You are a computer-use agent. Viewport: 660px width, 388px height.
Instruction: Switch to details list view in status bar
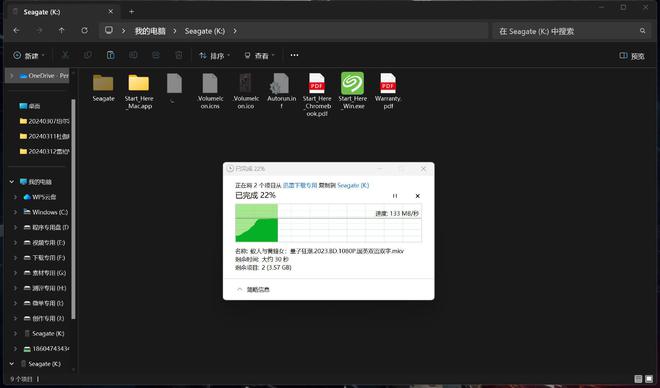[x=638, y=379]
